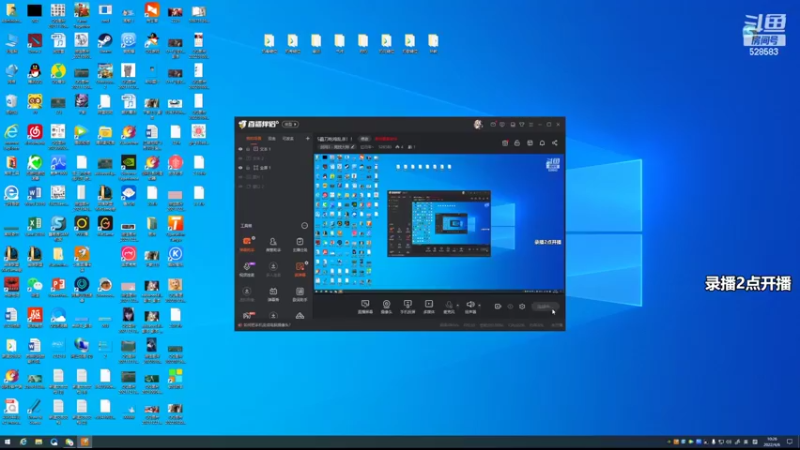Select the first orange toolbox tool icon

click(x=247, y=243)
